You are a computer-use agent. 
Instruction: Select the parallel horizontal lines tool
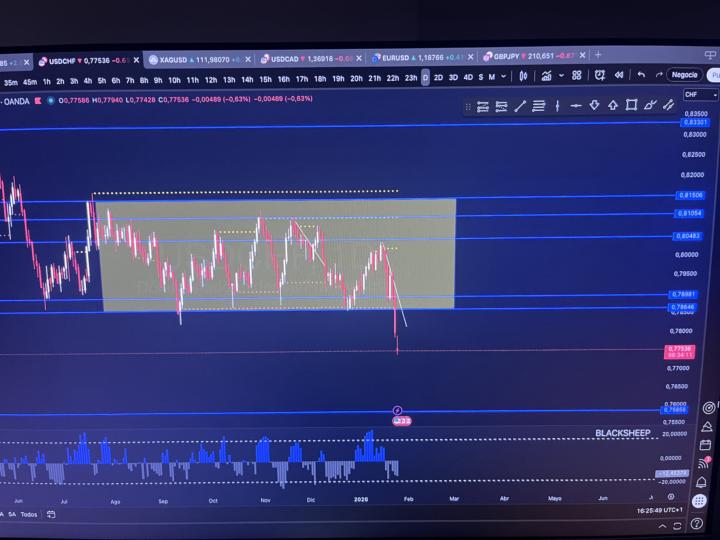(538, 106)
